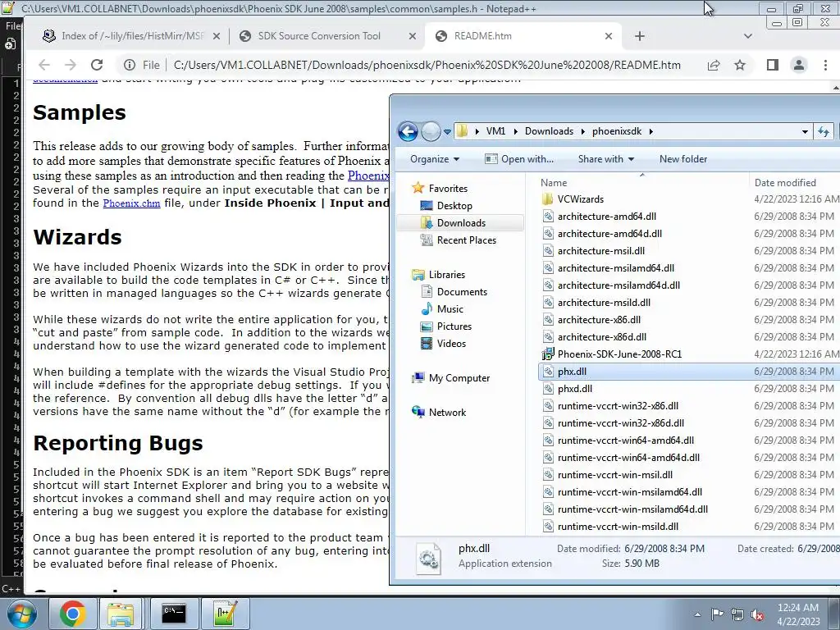Switch to Command Prompt taskbar icon
The image size is (840, 630).
tap(174, 614)
